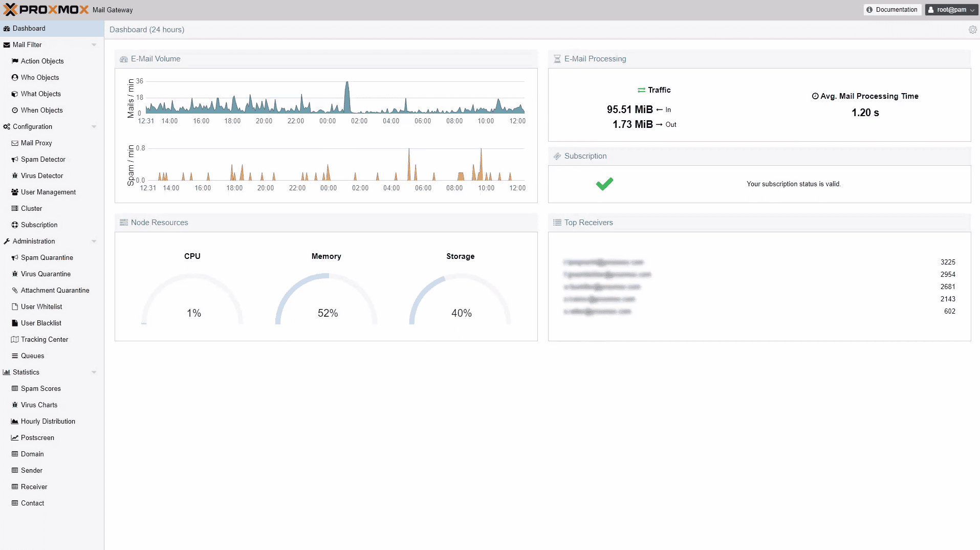Click the Postscreen line chart icon
The image size is (980, 550).
15,437
